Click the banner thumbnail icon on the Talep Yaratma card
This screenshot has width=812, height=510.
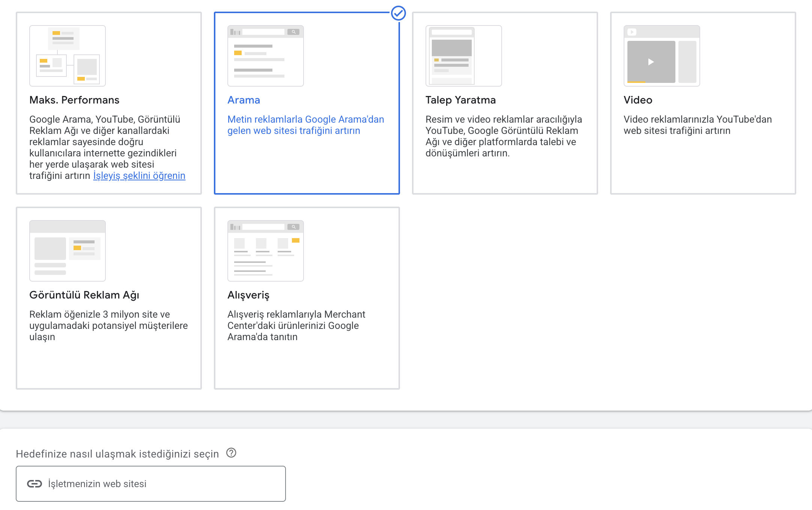pos(463,55)
